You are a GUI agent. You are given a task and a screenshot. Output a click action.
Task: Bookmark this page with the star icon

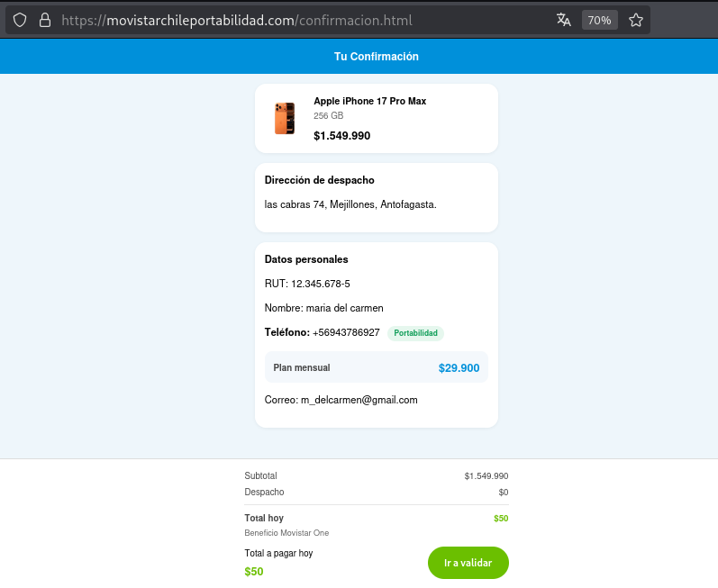coord(636,20)
